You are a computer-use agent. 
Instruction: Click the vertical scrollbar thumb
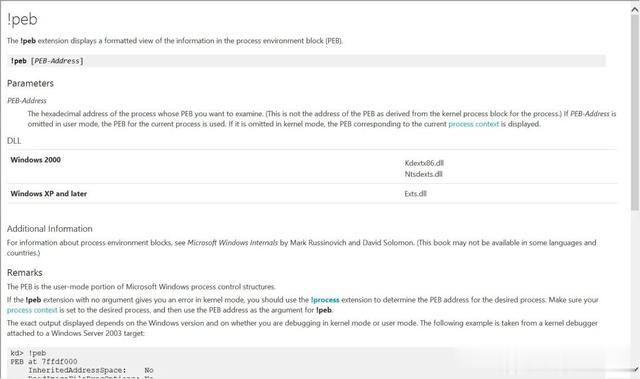[x=635, y=113]
